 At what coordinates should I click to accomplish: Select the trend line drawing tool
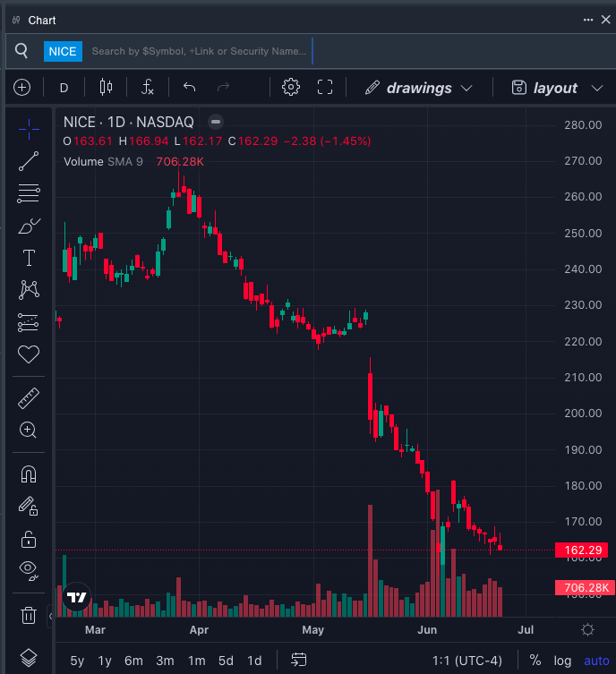29,161
